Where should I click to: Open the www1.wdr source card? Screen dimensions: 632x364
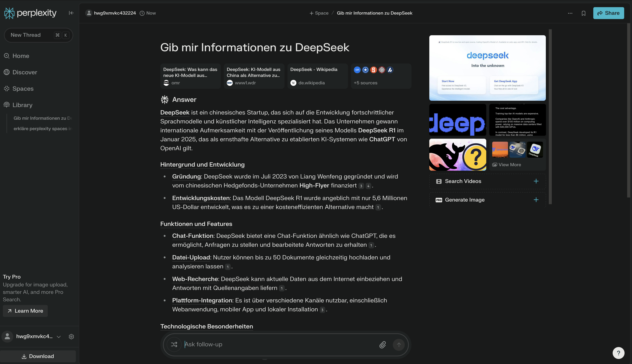[254, 76]
